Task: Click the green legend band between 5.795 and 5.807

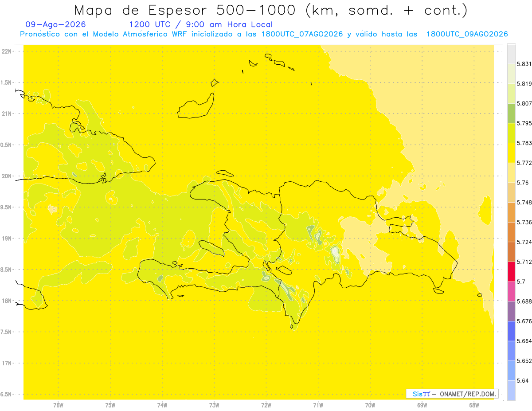Action: click(511, 113)
